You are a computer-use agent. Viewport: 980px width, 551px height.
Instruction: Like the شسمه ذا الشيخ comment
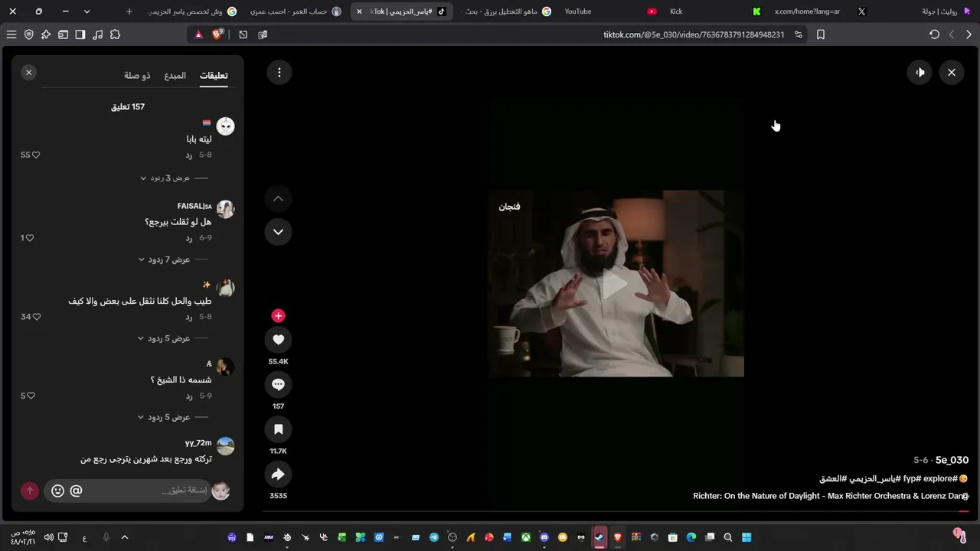[31, 396]
